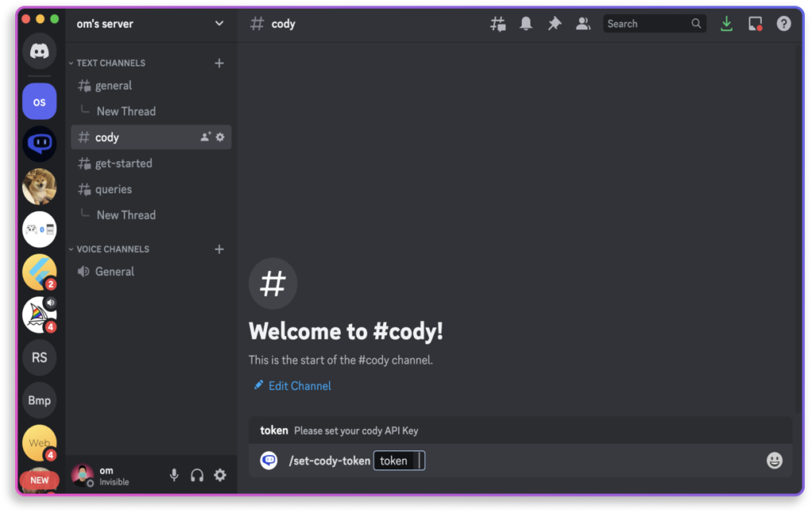Open Discord home direct messages
This screenshot has height=513, width=812.
[39, 52]
